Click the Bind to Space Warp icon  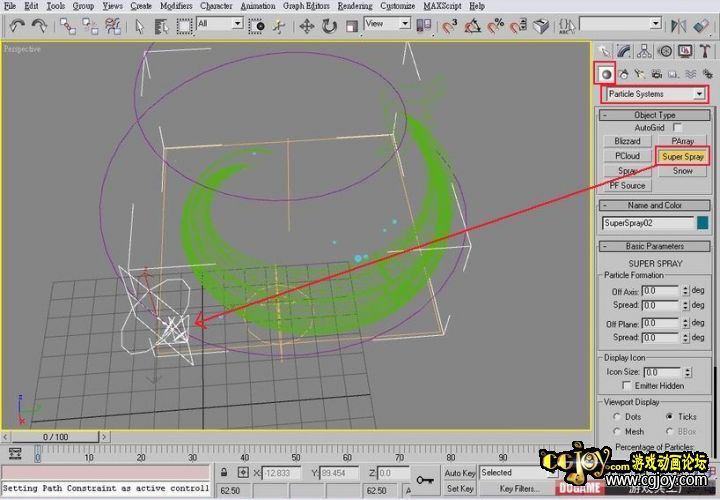[112, 26]
